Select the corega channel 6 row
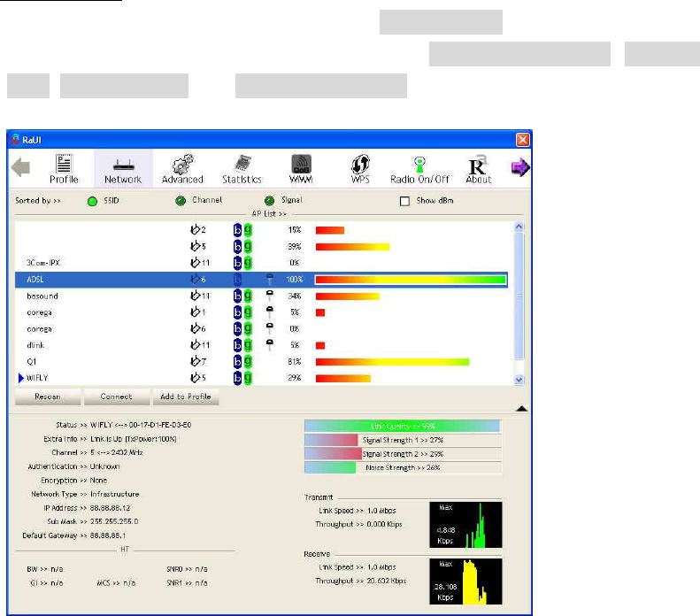The image size is (700, 616). point(261,329)
